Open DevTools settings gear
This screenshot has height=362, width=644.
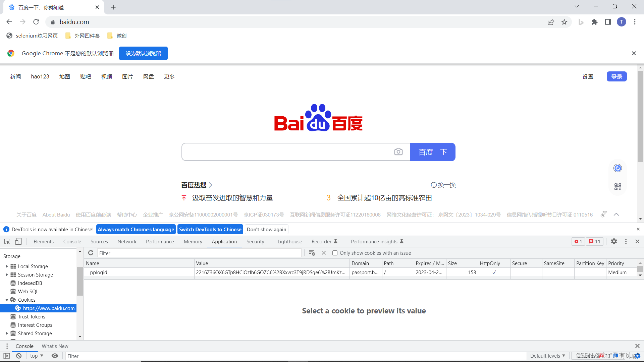[614, 241]
